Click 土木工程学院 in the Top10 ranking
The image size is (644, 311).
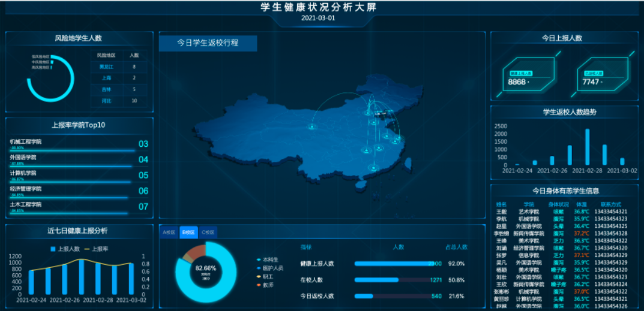26,204
